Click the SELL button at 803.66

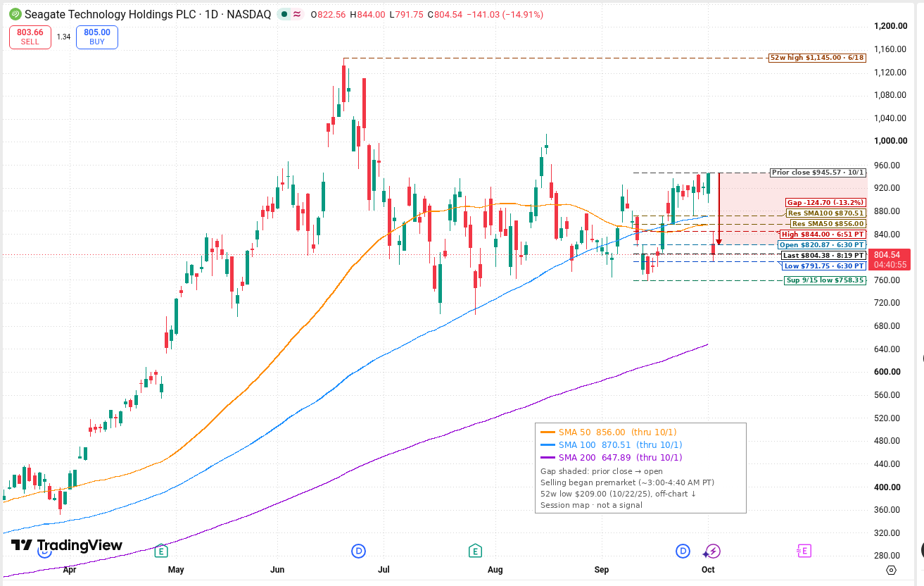coord(31,37)
